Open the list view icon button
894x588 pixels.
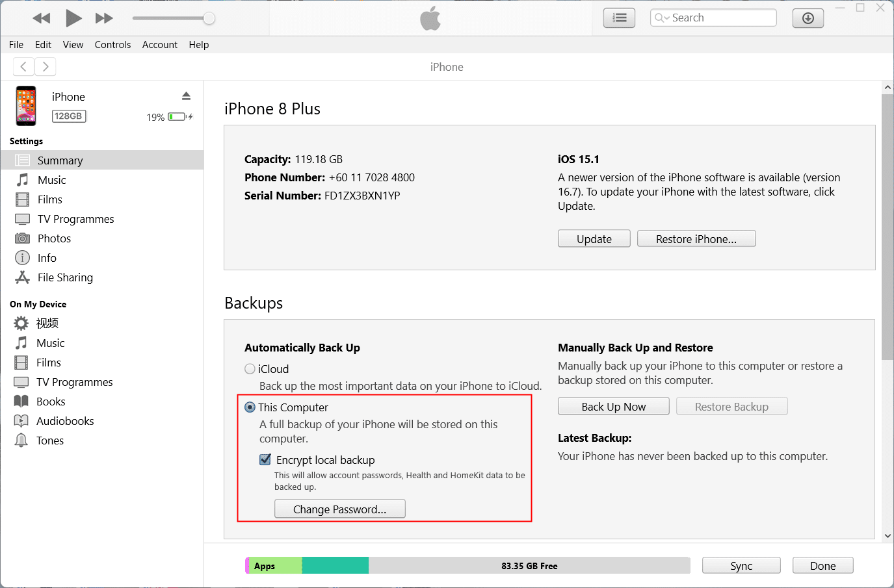click(x=619, y=18)
